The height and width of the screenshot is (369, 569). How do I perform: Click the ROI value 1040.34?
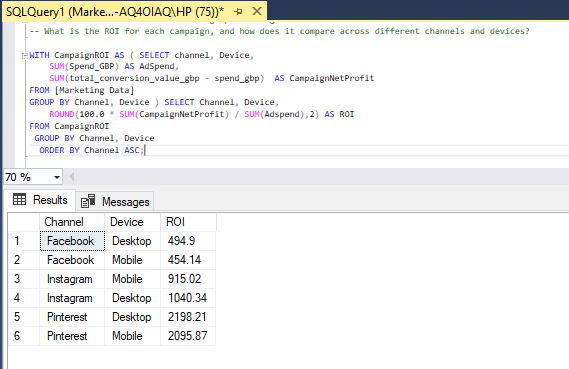tap(188, 298)
